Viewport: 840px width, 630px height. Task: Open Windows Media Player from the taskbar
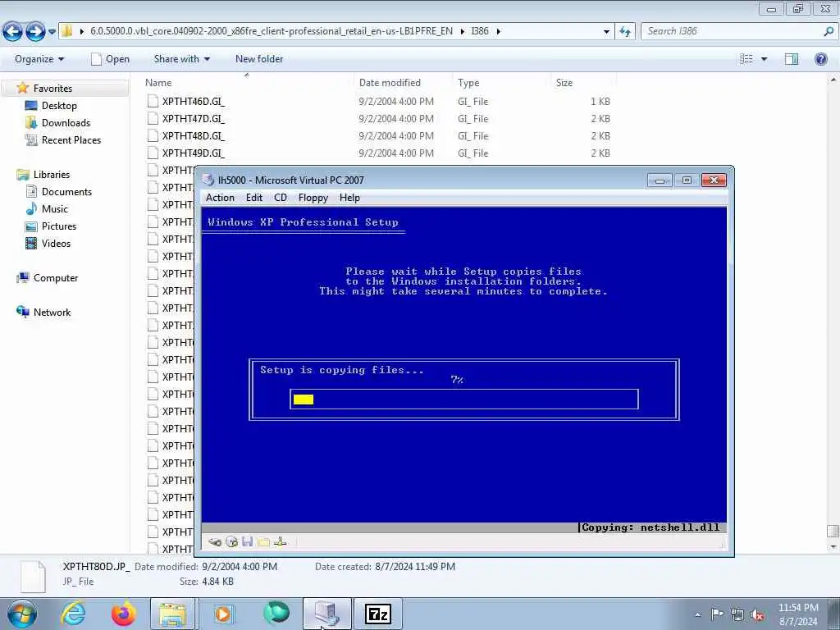pyautogui.click(x=223, y=614)
